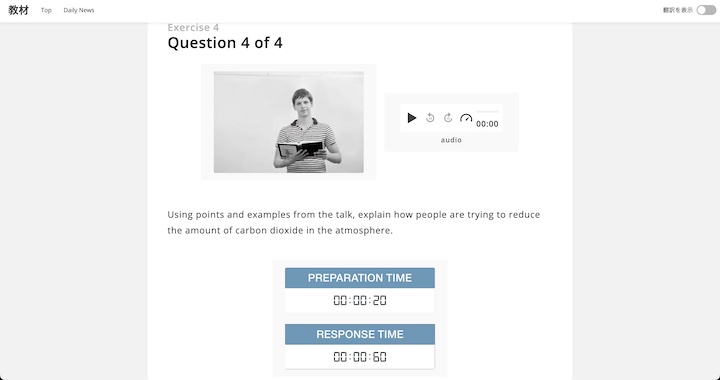This screenshot has height=380, width=720.
Task: Click the Exercise 4 heading
Action: click(193, 28)
